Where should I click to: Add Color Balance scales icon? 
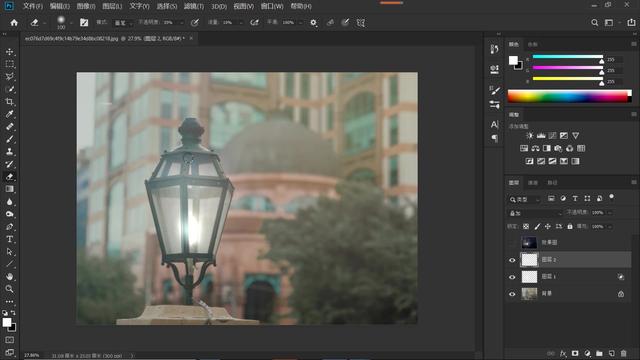point(536,148)
